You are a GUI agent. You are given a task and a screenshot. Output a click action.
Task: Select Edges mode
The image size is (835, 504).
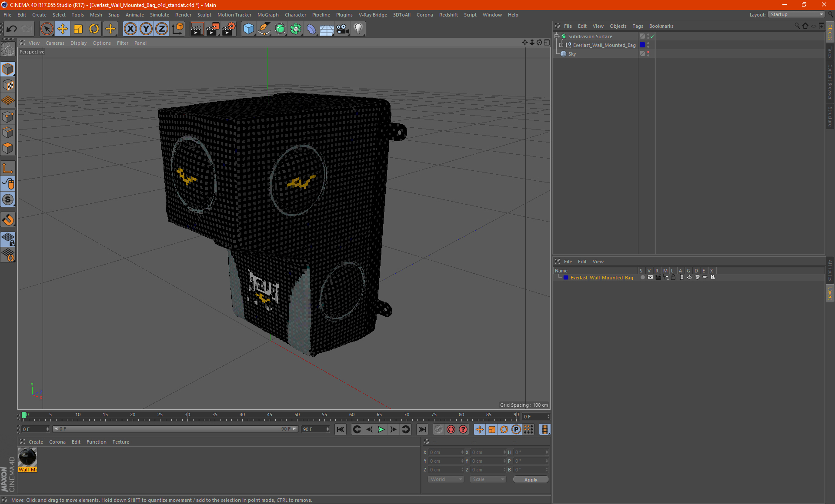pyautogui.click(x=8, y=133)
